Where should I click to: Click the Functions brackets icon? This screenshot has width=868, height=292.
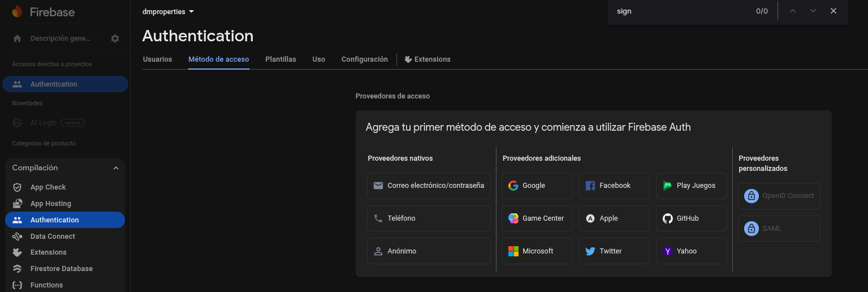[x=18, y=285]
